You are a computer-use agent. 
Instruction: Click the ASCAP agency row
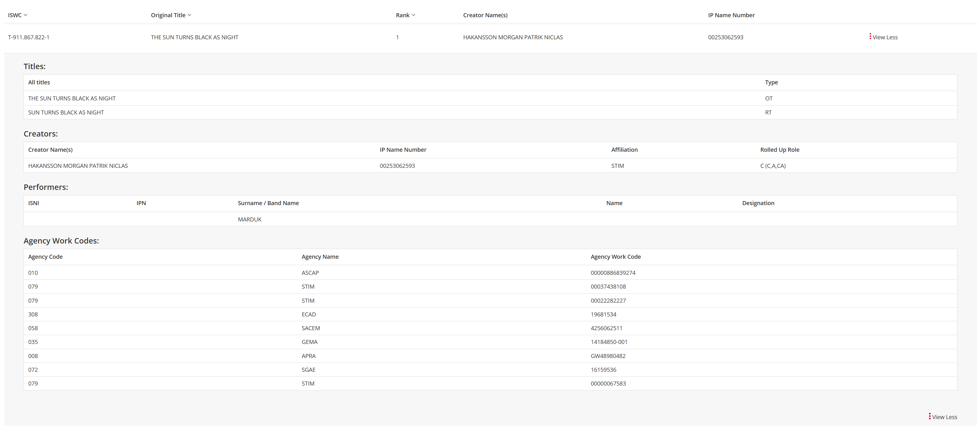point(310,273)
